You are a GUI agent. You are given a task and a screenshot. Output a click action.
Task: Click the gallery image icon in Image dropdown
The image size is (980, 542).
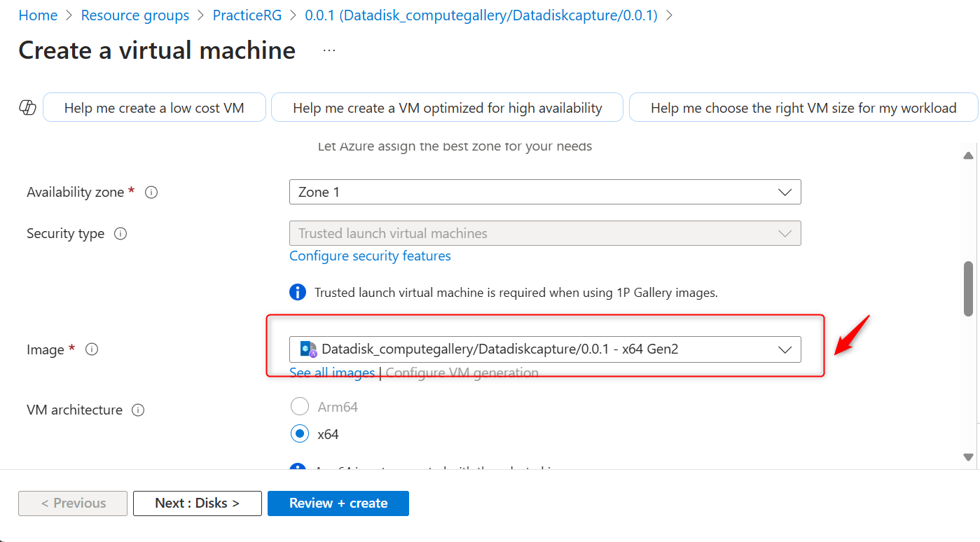(308, 349)
